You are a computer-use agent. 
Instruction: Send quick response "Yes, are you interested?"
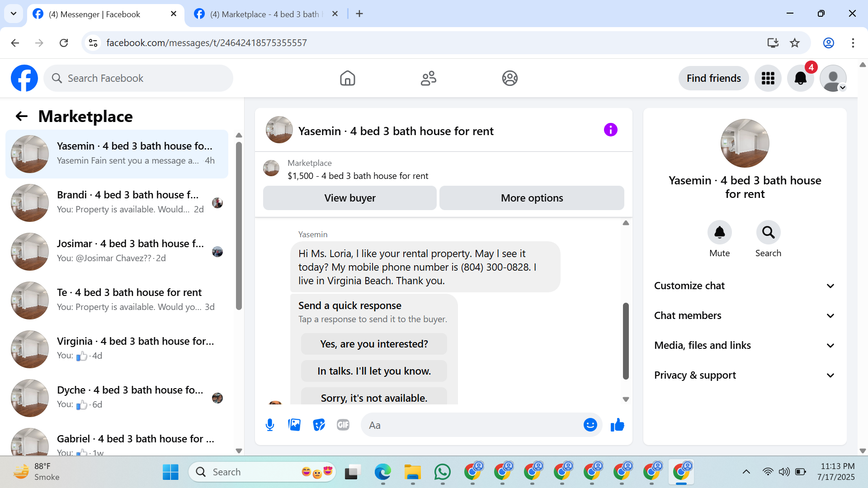coord(374,344)
